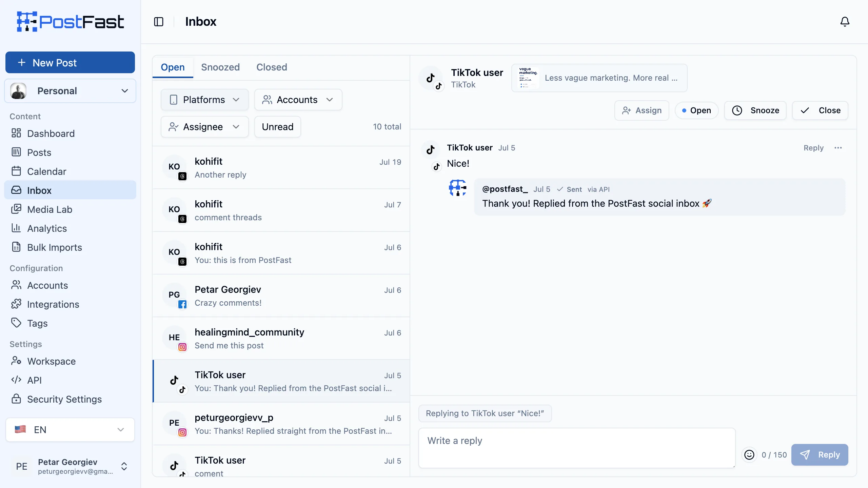Image resolution: width=868 pixels, height=488 pixels.
Task: Click the @postfast_ avatar on the sent reply
Action: [458, 188]
